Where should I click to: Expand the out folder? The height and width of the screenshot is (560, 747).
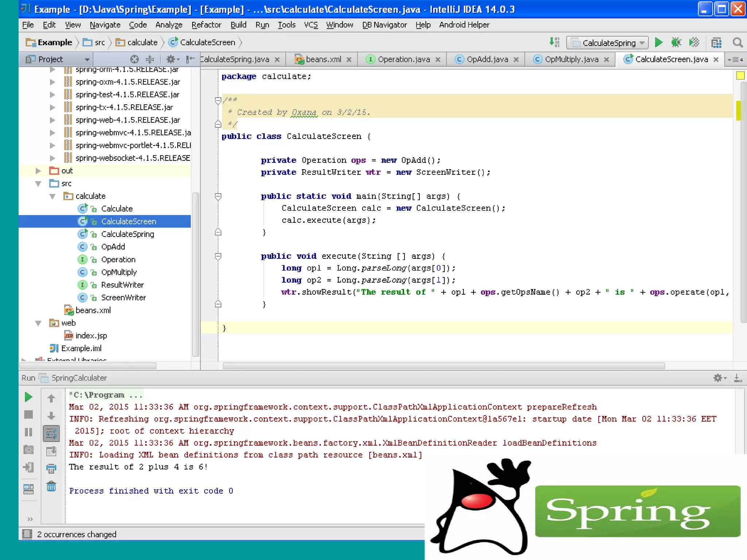(x=38, y=171)
